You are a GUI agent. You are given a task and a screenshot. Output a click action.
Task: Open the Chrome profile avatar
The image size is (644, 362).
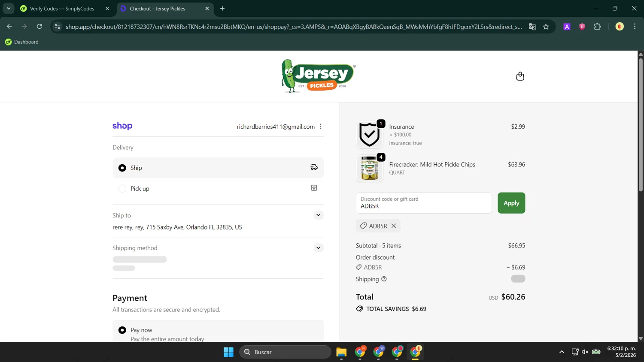coord(620,27)
